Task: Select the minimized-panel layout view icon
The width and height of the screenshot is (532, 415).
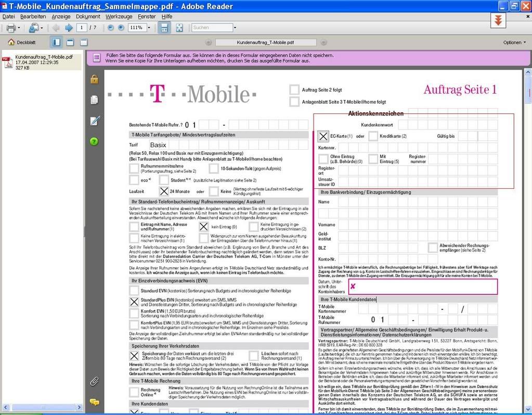Action: (x=83, y=42)
